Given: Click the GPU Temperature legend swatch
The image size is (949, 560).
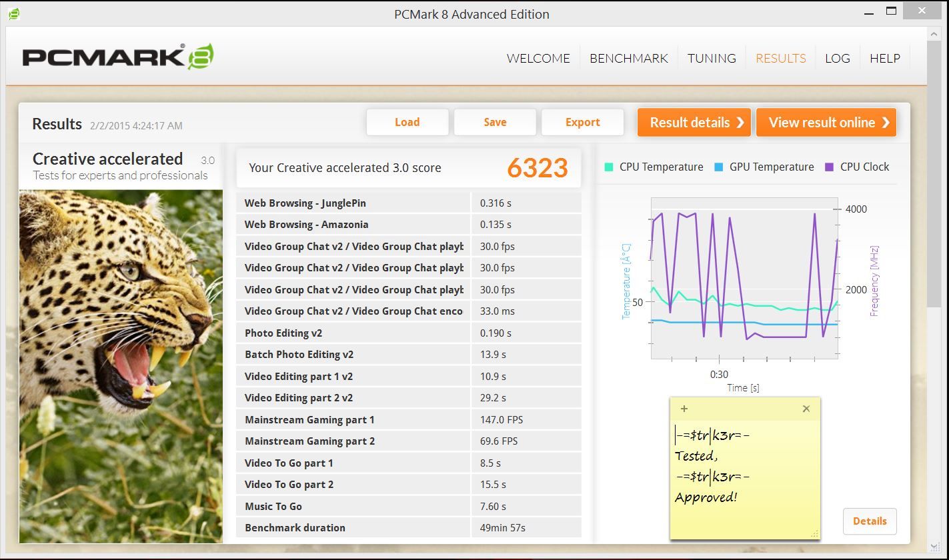Looking at the screenshot, I should tap(718, 167).
